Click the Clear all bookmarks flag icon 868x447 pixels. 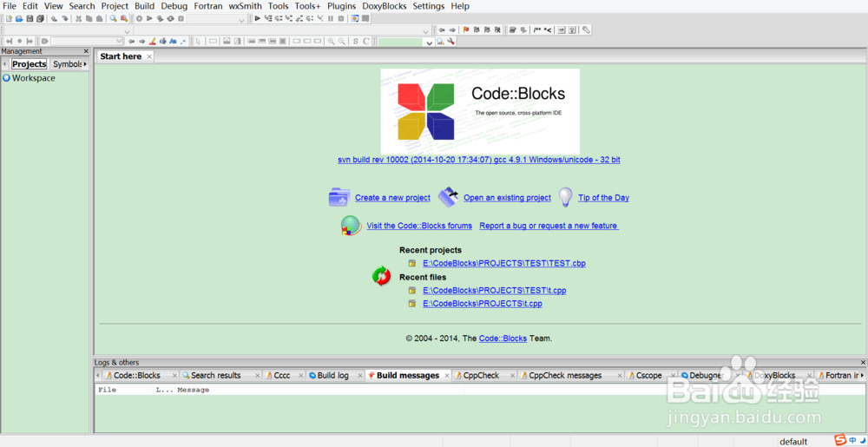[497, 30]
